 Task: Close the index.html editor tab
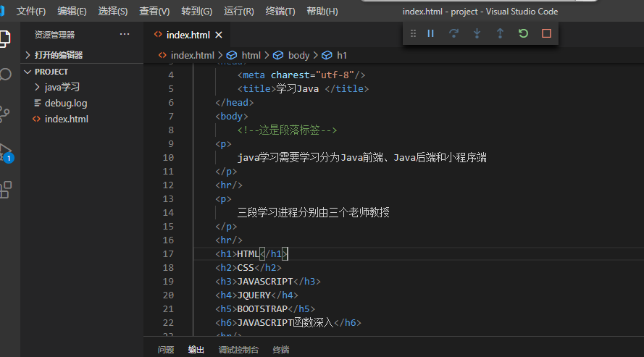(x=219, y=35)
